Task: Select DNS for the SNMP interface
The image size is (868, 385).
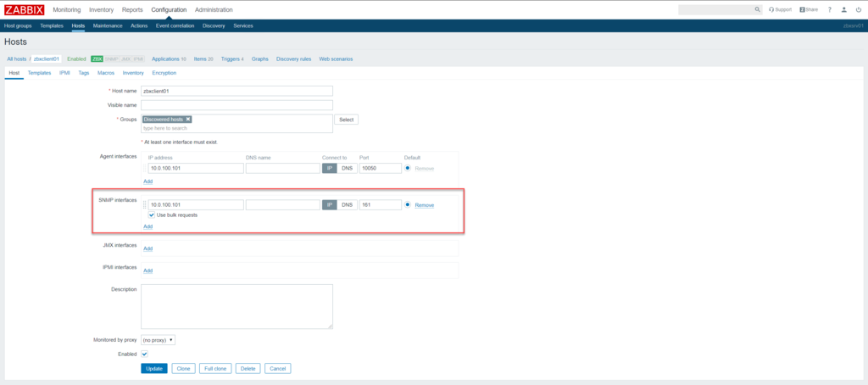Action: tap(347, 204)
